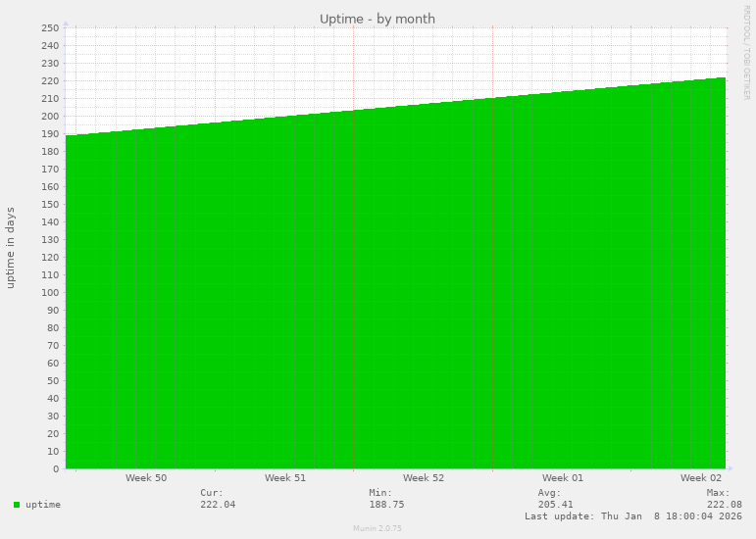The image size is (756, 539).
Task: Click the 'Max:' column header
Action: (719, 493)
